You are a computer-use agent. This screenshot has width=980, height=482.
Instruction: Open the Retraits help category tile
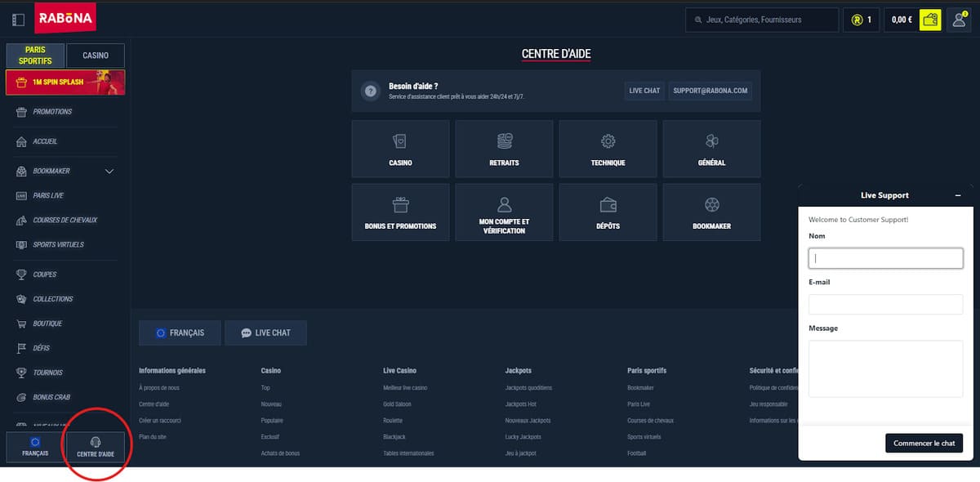point(504,149)
